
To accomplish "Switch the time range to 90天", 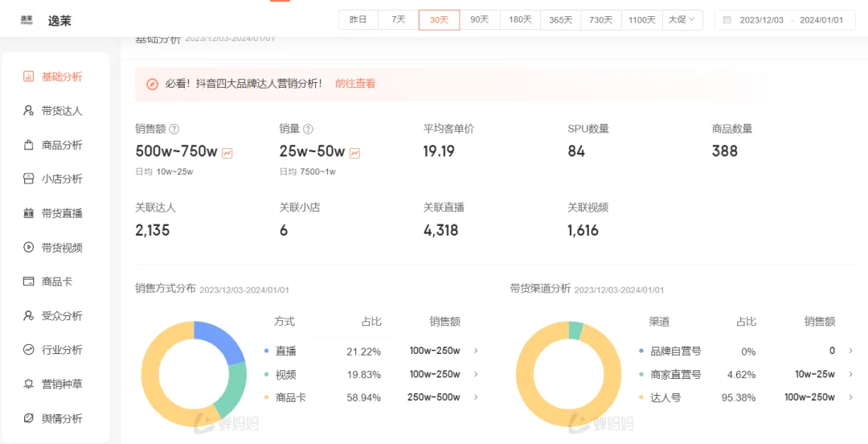I will coord(480,20).
